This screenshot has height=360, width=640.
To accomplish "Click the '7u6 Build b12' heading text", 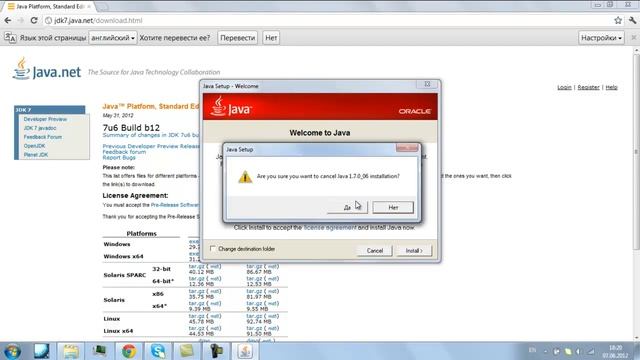I will (131, 127).
